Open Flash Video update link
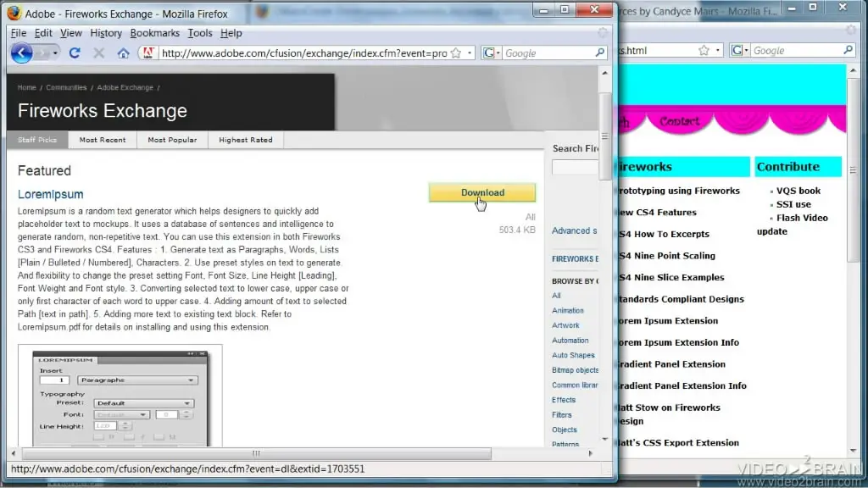Viewport: 868px width, 488px height. click(793, 225)
